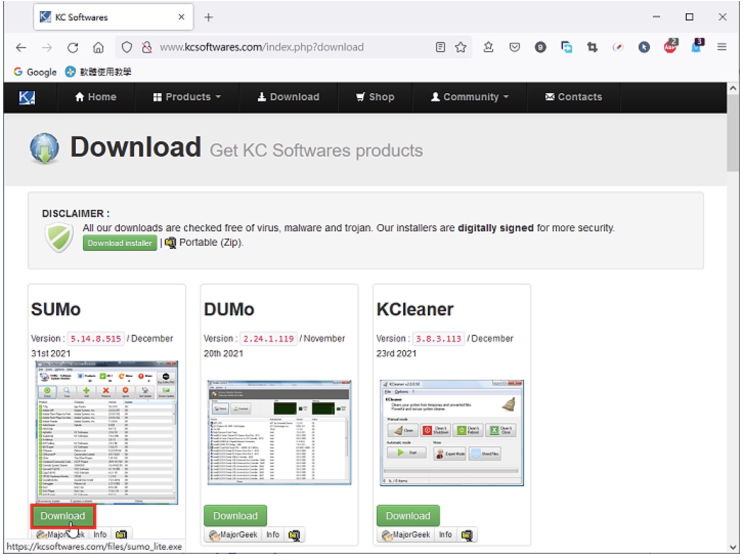Image resolution: width=744 pixels, height=560 pixels.
Task: Click the screenshot crop extension icon
Action: 593,48
